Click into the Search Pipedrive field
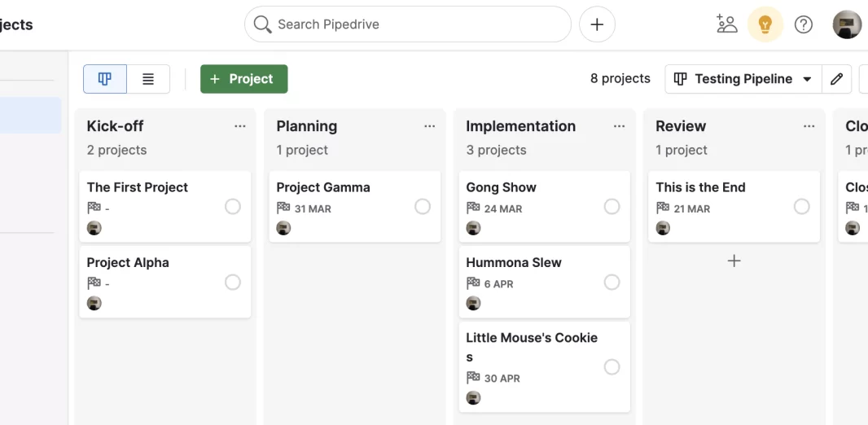The width and height of the screenshot is (868, 425). click(407, 24)
